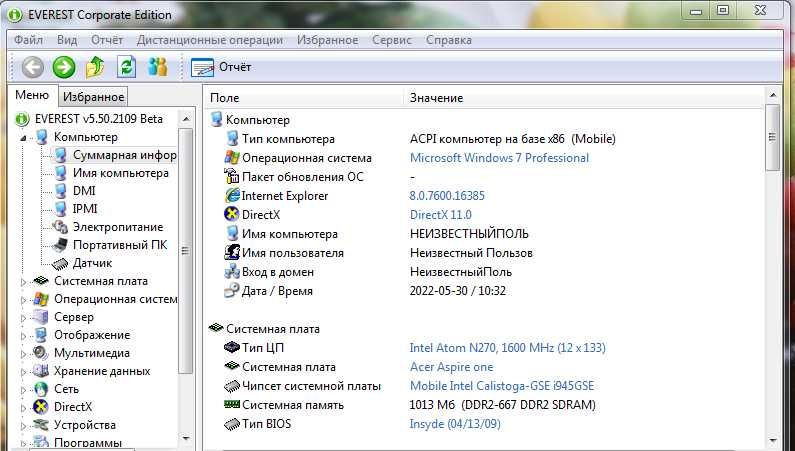Open the Acer Aspire one link
This screenshot has height=451, width=795.
[451, 367]
